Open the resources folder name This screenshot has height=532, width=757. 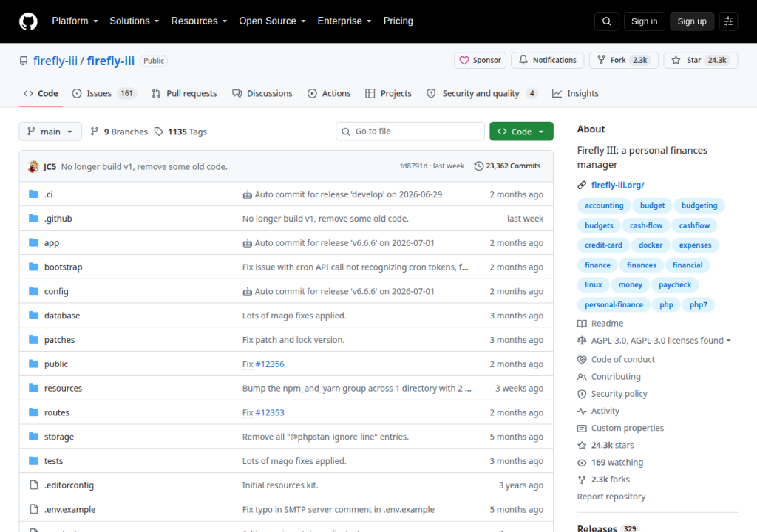pyautogui.click(x=64, y=388)
